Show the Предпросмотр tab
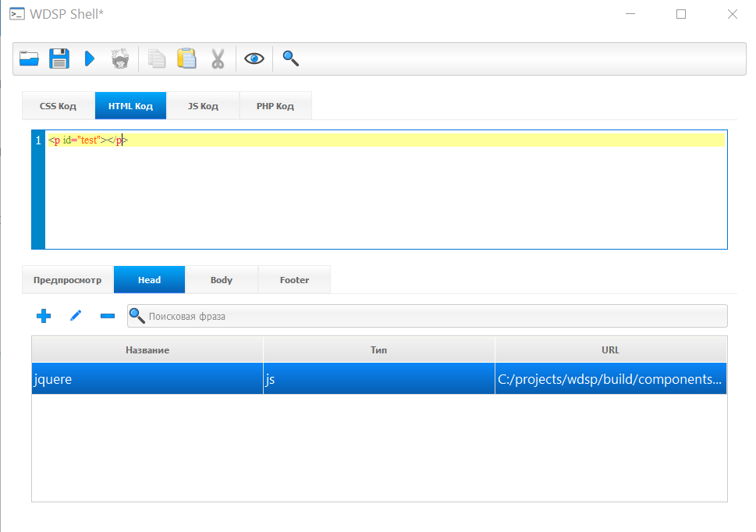 click(68, 280)
